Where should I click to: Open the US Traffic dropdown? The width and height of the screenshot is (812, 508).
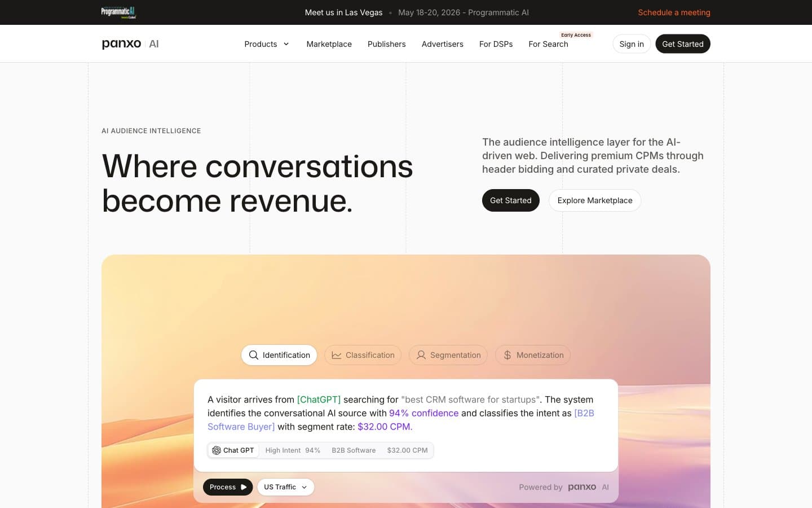click(x=286, y=487)
